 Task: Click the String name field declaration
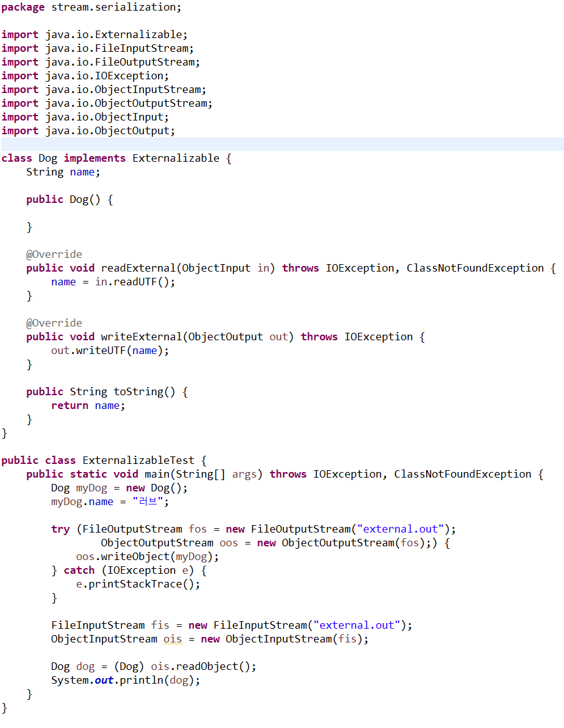point(63,172)
